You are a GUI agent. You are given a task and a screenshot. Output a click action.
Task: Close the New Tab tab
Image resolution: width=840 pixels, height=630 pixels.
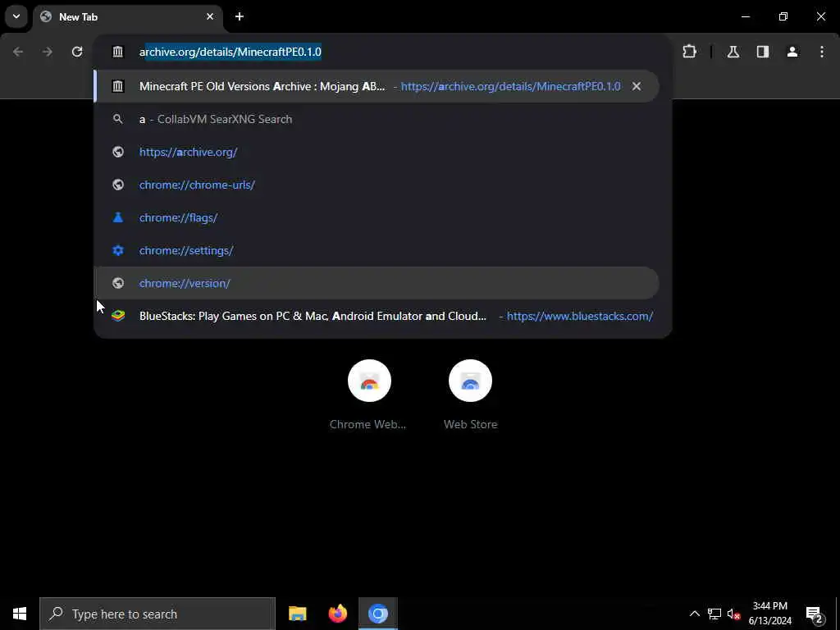click(210, 16)
